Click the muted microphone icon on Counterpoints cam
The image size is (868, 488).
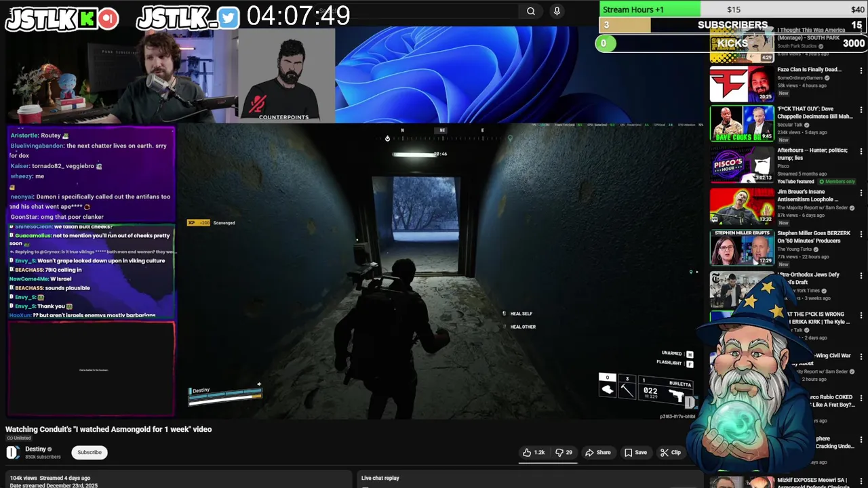click(x=258, y=104)
